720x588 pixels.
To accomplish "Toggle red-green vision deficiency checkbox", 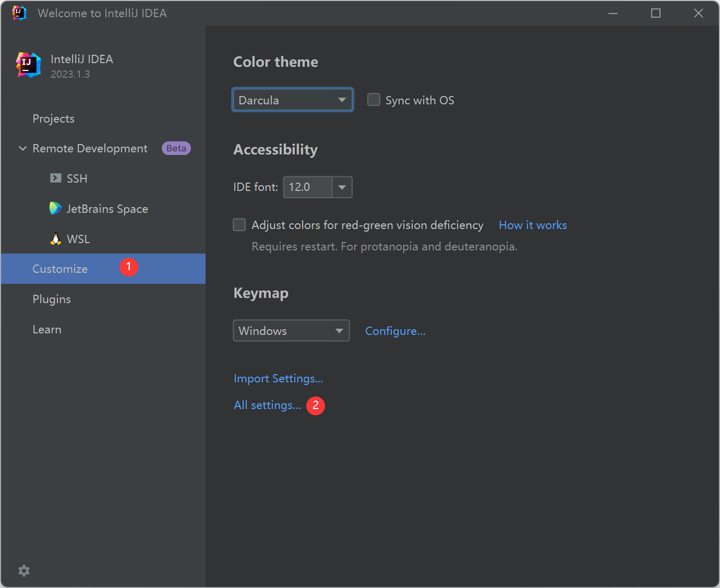I will click(x=239, y=225).
